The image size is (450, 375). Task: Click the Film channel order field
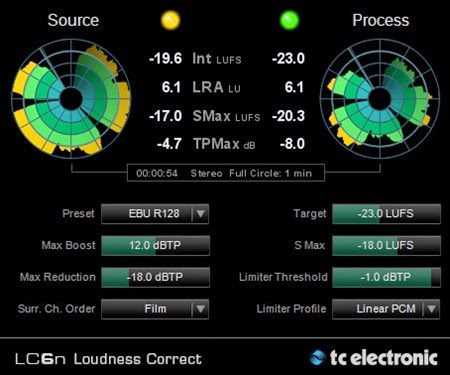coord(155,309)
